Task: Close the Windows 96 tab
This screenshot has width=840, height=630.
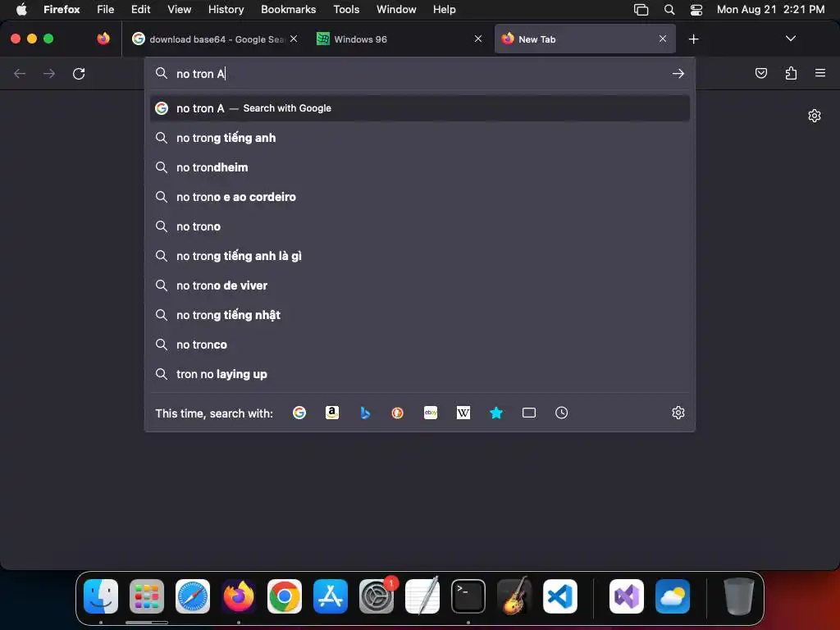Action: click(x=478, y=39)
